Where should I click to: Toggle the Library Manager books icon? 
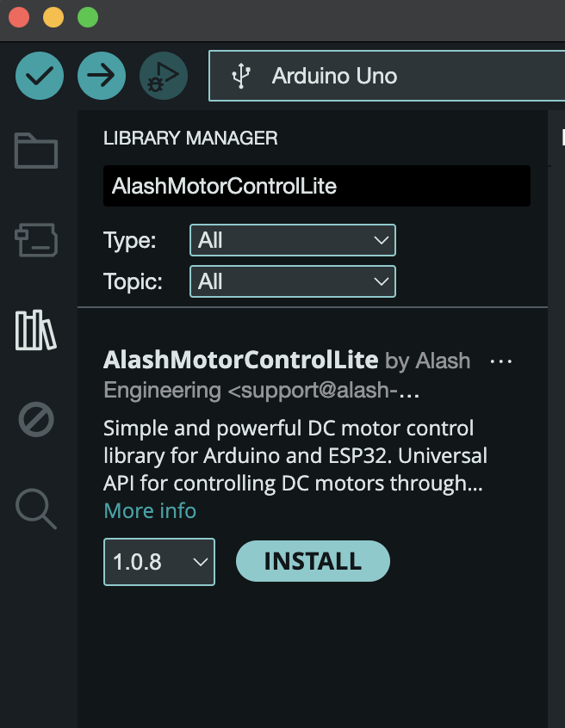click(36, 330)
